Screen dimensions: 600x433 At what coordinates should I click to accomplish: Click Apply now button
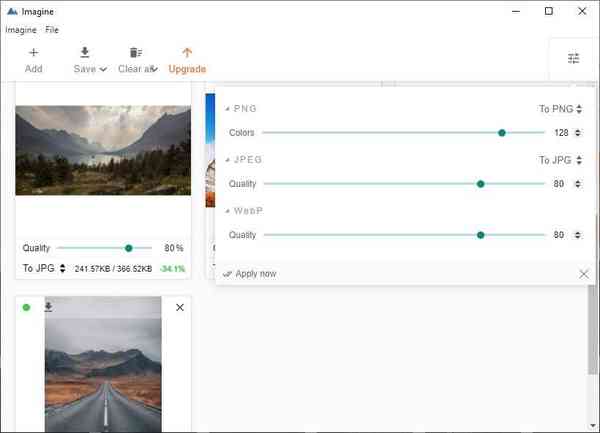click(x=251, y=274)
